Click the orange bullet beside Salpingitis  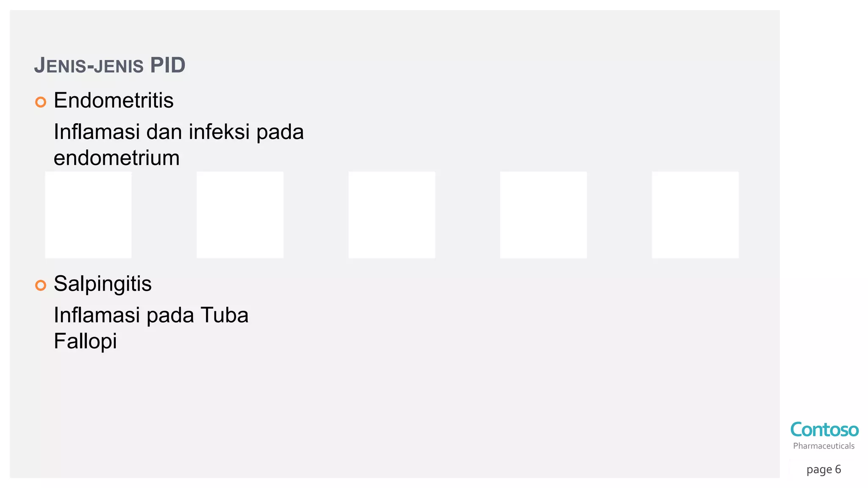(41, 285)
